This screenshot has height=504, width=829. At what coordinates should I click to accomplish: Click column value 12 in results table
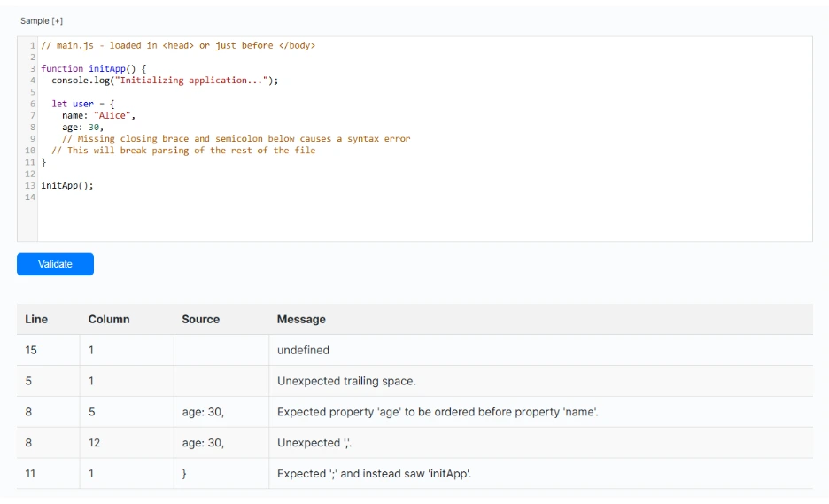(x=94, y=443)
